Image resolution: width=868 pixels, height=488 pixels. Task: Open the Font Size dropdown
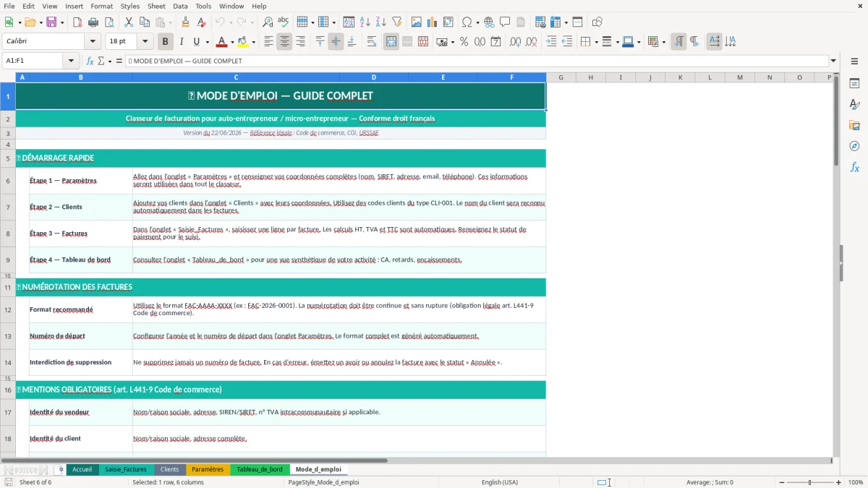click(145, 42)
